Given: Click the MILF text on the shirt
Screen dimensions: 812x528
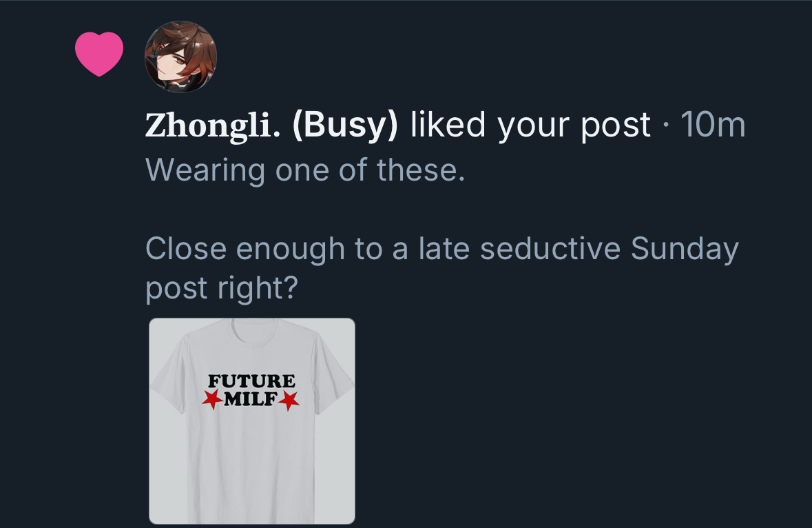Looking at the screenshot, I should click(251, 398).
